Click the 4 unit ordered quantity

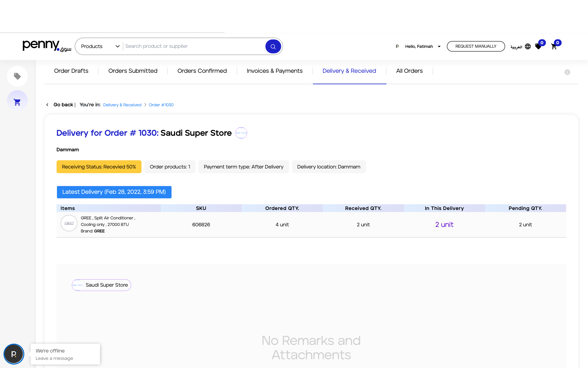(x=282, y=225)
